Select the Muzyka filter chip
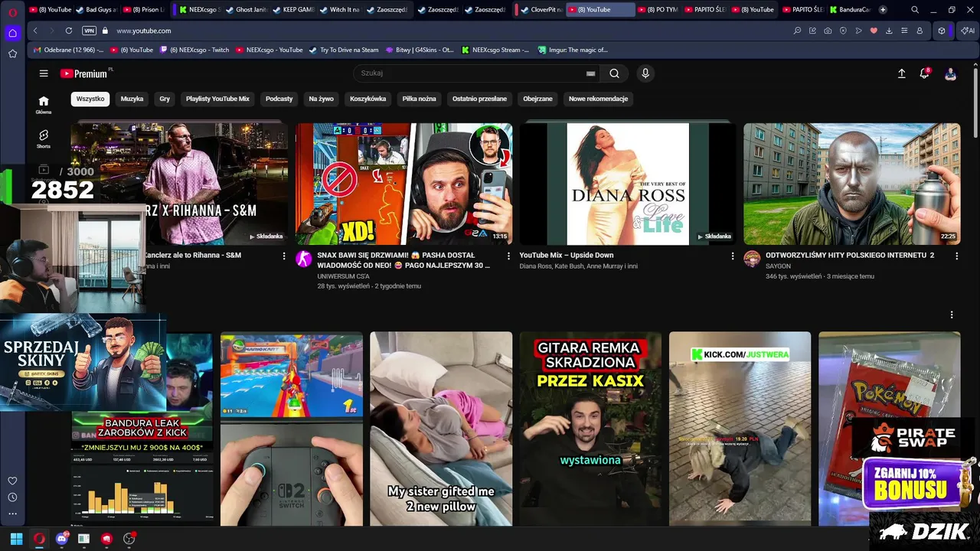This screenshot has height=551, width=980. (x=132, y=99)
